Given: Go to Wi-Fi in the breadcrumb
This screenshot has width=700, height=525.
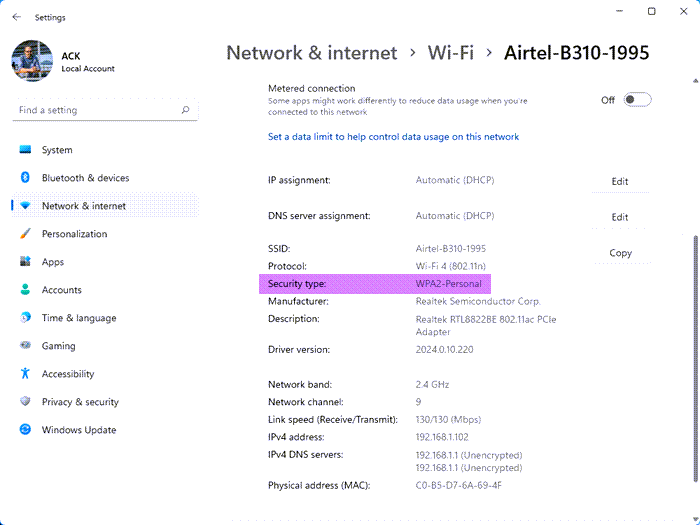Looking at the screenshot, I should pyautogui.click(x=450, y=52).
